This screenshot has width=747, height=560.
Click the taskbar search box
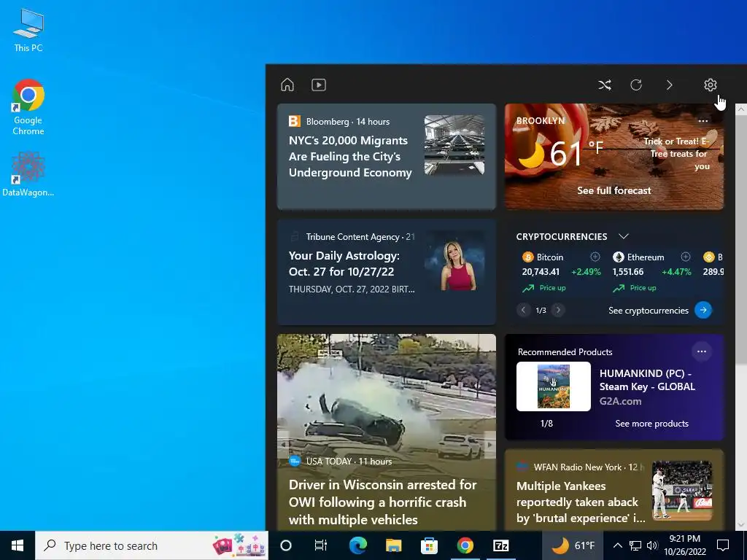pos(152,545)
